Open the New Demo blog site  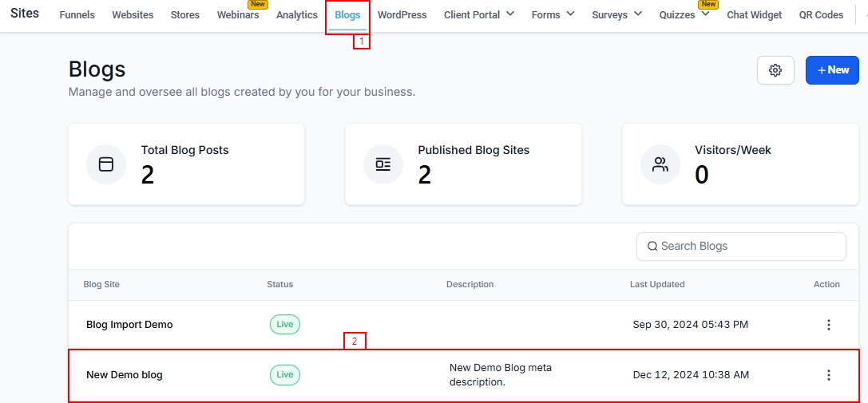click(125, 375)
